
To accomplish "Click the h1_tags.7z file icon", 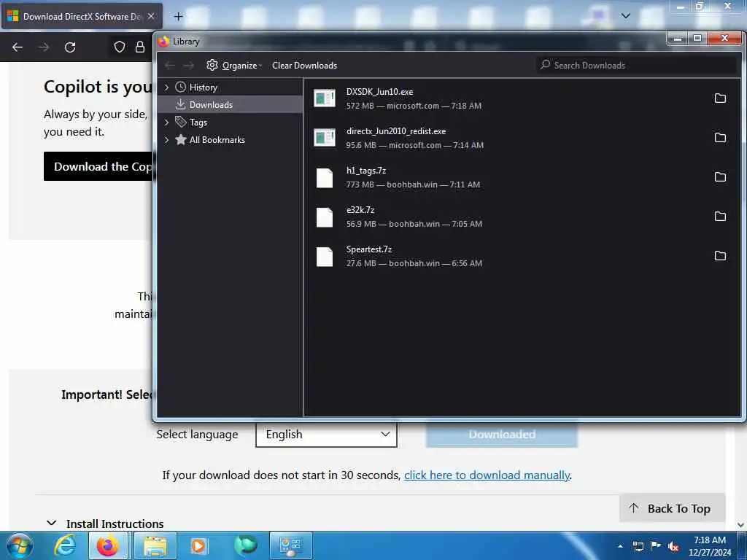I will 325,178.
